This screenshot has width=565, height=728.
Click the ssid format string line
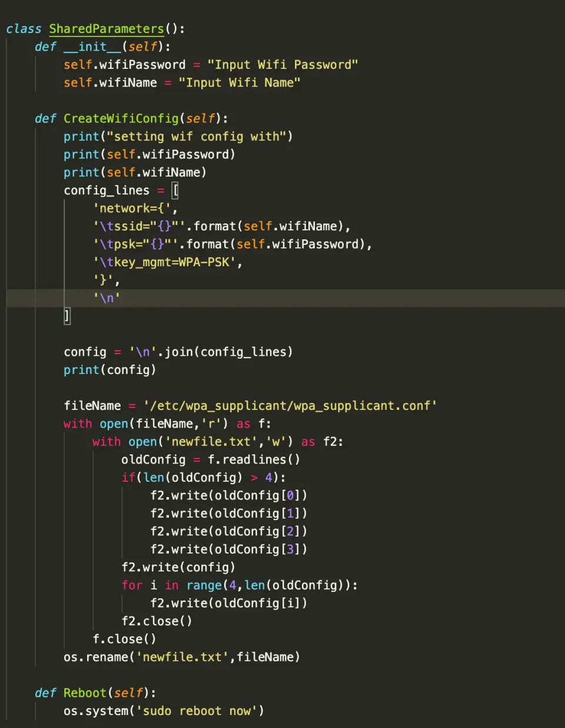pos(222,226)
